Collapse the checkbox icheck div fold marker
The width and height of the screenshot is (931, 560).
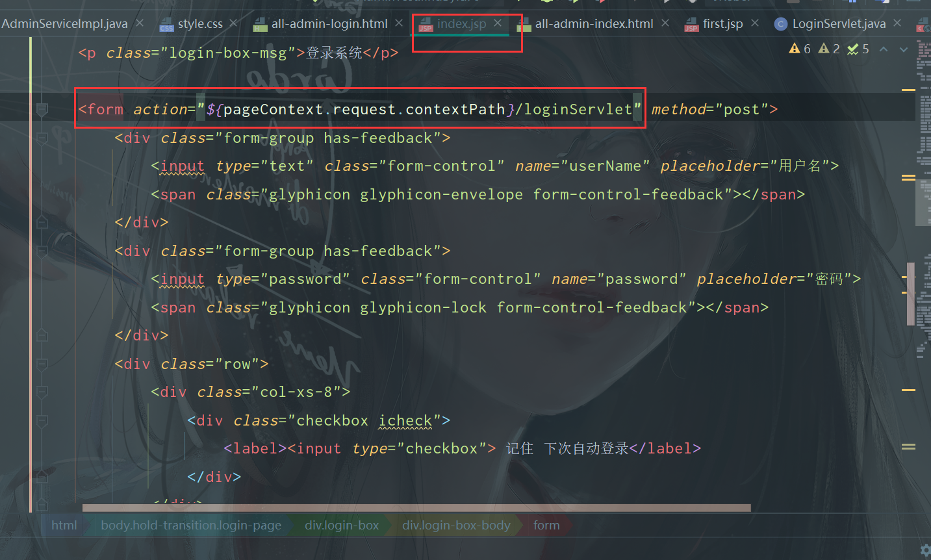click(x=42, y=421)
